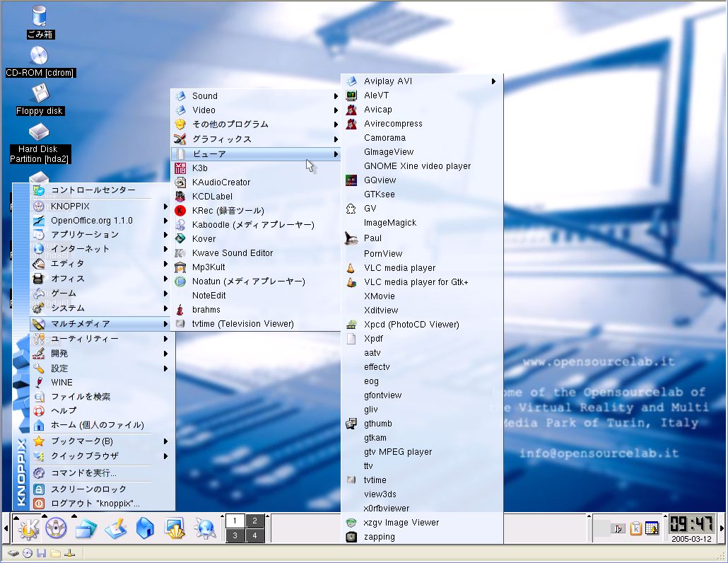Open the Hard Disk Partition [hda2] icon

coord(40,143)
